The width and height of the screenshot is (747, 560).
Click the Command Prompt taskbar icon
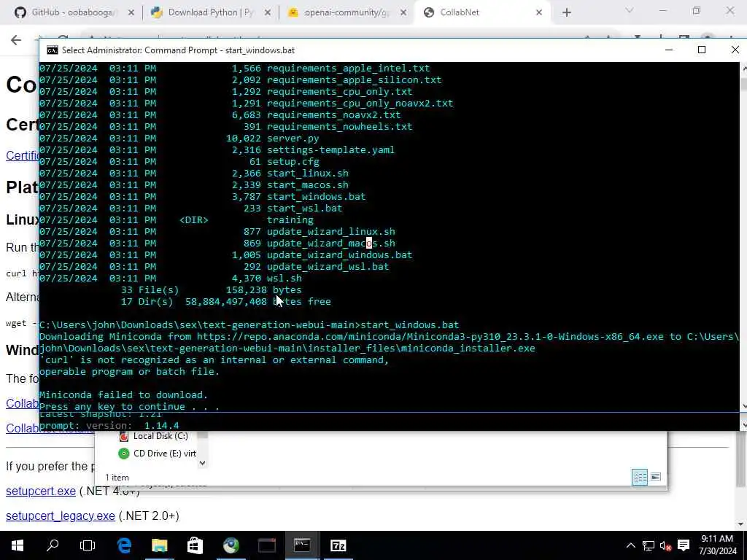pos(302,545)
